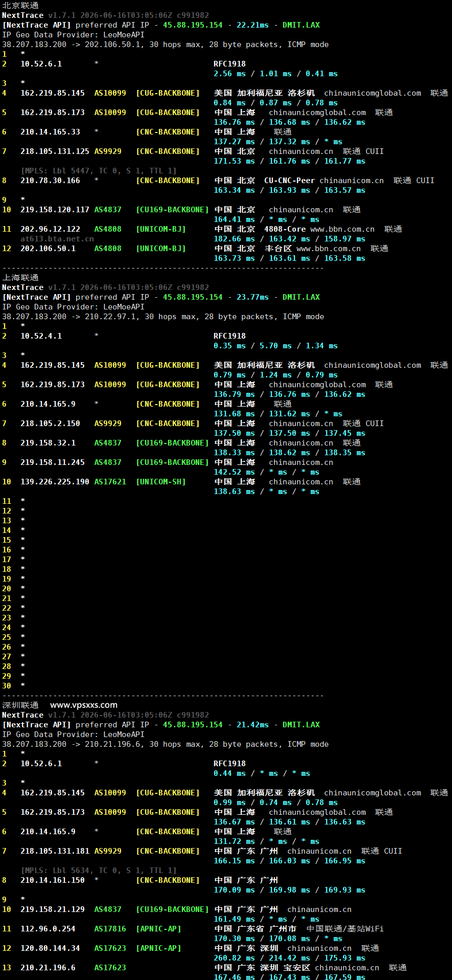Click the 167.46 ms latency value

pyautogui.click(x=234, y=977)
